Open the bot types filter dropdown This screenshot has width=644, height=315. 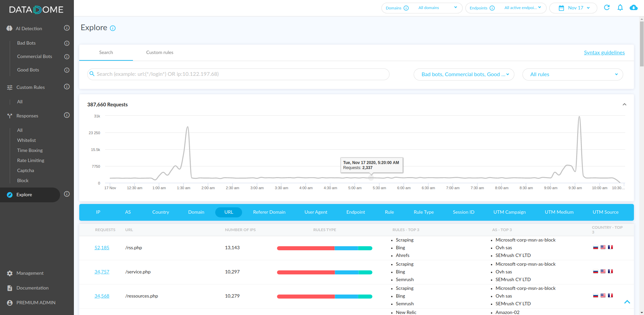pyautogui.click(x=464, y=74)
